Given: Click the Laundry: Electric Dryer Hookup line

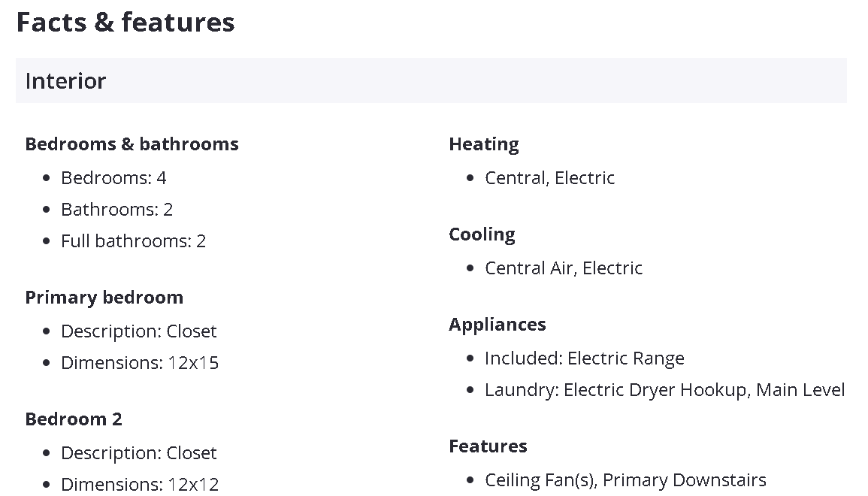Looking at the screenshot, I should point(664,390).
